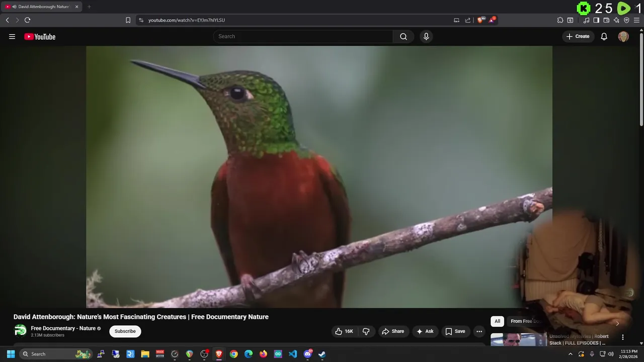Open the Brave Shields lion icon
This screenshot has width=644, height=362.
coord(480,20)
